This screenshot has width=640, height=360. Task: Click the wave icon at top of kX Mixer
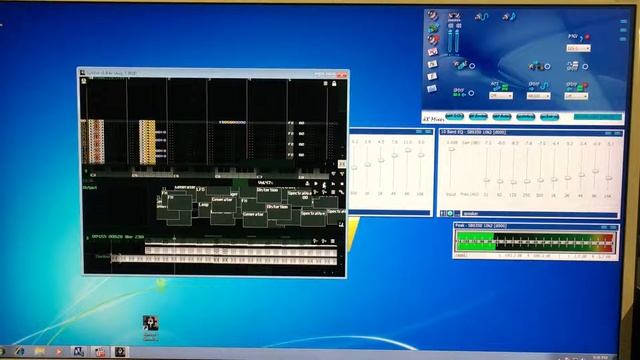(481, 17)
